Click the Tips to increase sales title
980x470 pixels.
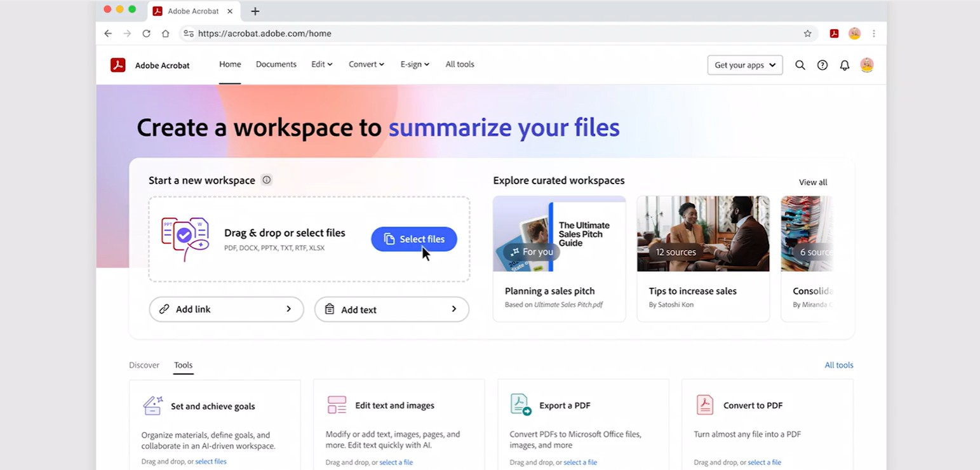pos(693,291)
